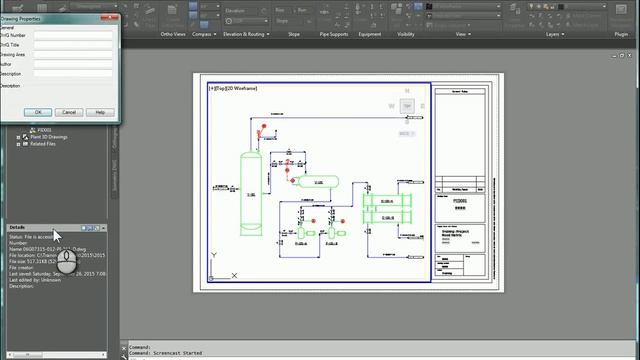
Task: Click the visual style black swatch icon
Action: coord(429,7)
